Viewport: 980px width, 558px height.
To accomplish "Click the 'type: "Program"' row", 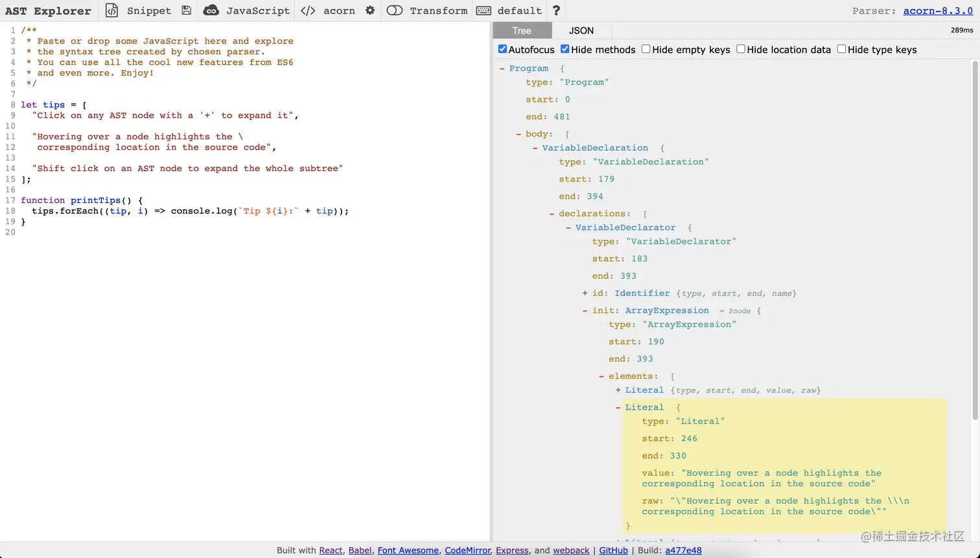I will tap(567, 82).
